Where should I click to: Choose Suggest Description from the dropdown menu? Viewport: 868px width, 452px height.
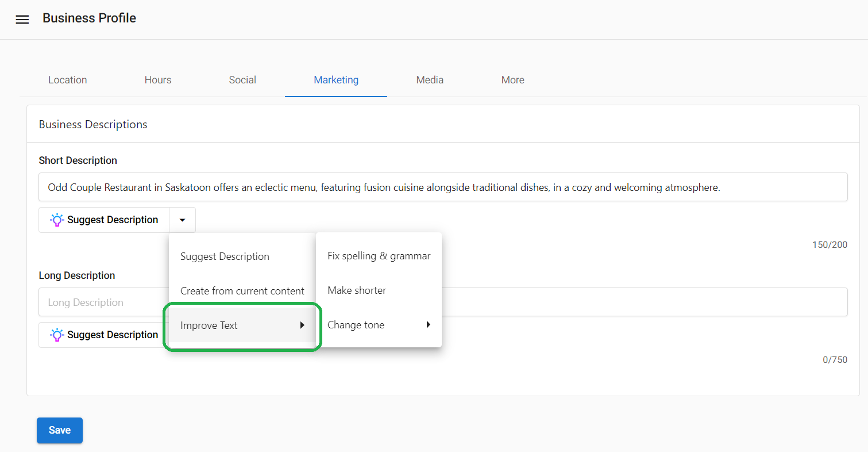point(225,256)
